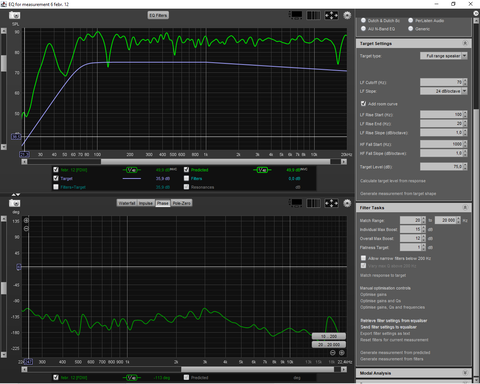
Task: Increase Individual Max Boost stepper
Action: coord(424,228)
